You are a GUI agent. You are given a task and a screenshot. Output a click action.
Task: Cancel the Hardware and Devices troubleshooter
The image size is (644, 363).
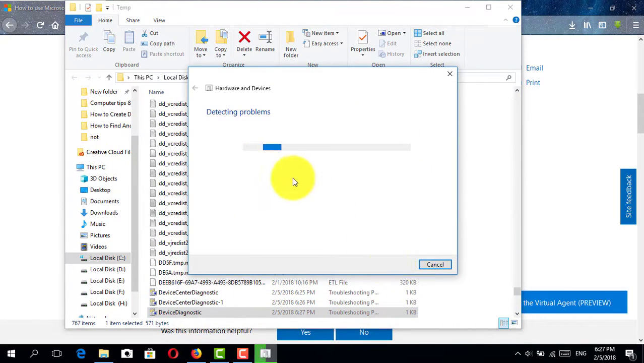(x=435, y=265)
